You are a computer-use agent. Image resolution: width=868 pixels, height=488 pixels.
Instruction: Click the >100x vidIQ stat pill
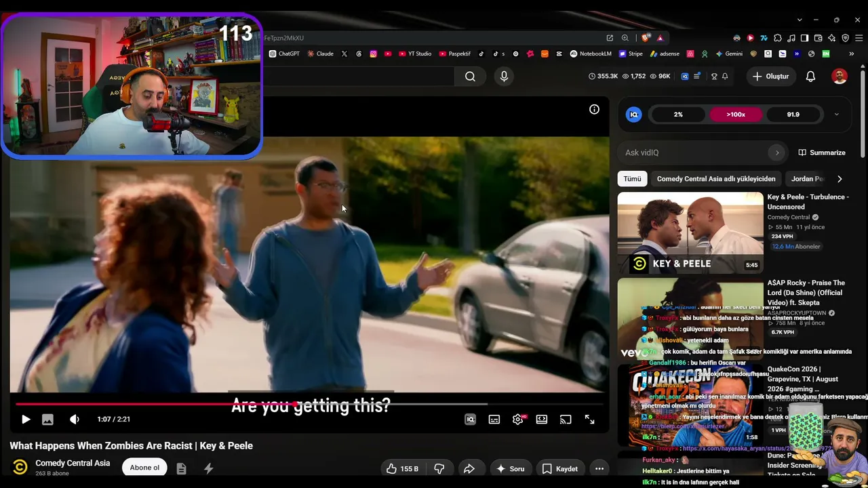pos(736,115)
